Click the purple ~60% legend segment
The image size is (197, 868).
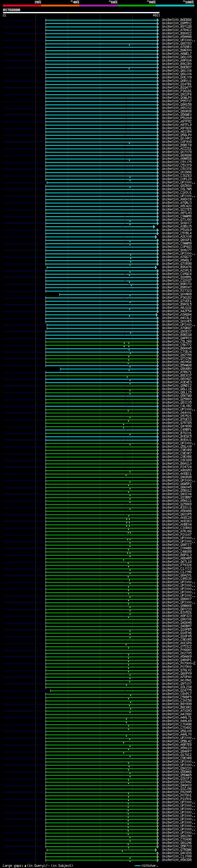coord(99,6)
